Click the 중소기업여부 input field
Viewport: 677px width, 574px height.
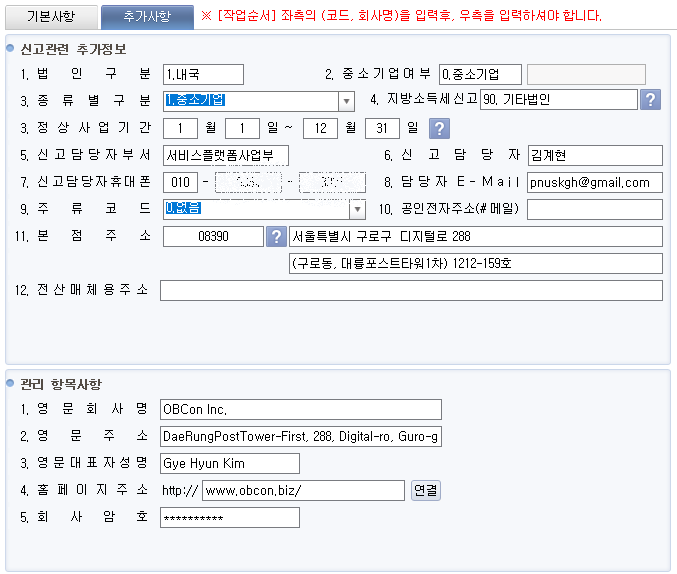(480, 74)
